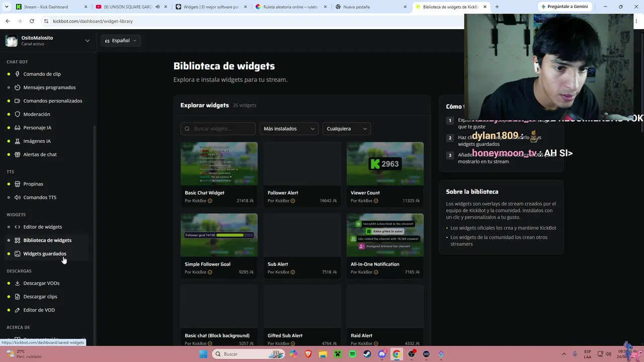The image size is (644, 362).
Task: Click the Biblioteca de widgets grid icon
Action: point(17,240)
